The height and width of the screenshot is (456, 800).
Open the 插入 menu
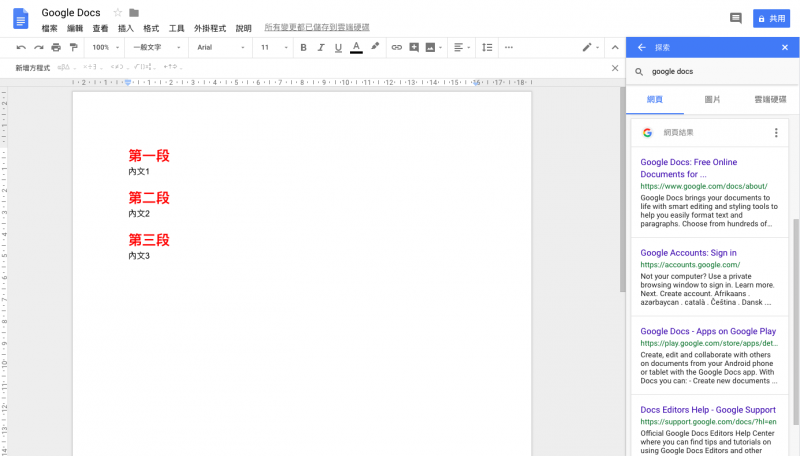126,29
